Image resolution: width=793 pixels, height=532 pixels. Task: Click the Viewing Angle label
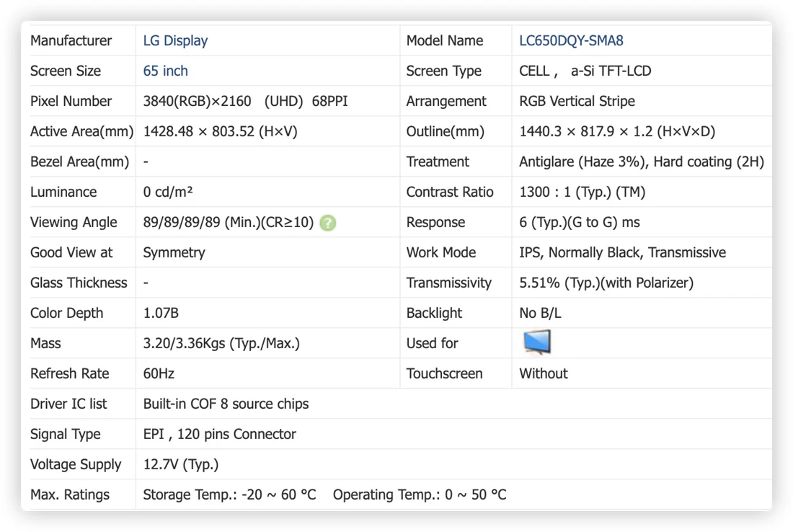pos(74,223)
